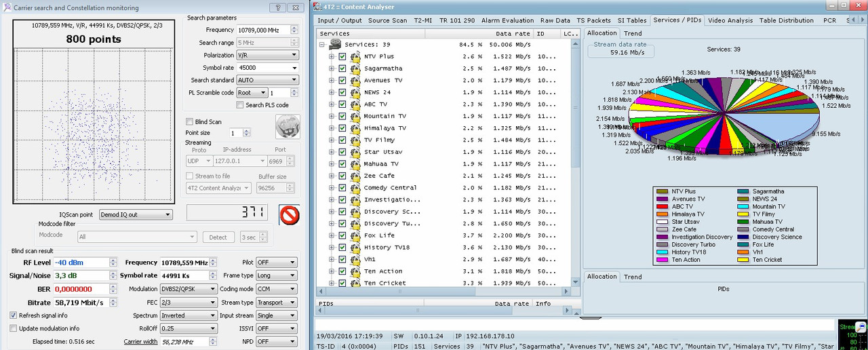
Task: Open the TR 101 290 tab
Action: tap(457, 20)
